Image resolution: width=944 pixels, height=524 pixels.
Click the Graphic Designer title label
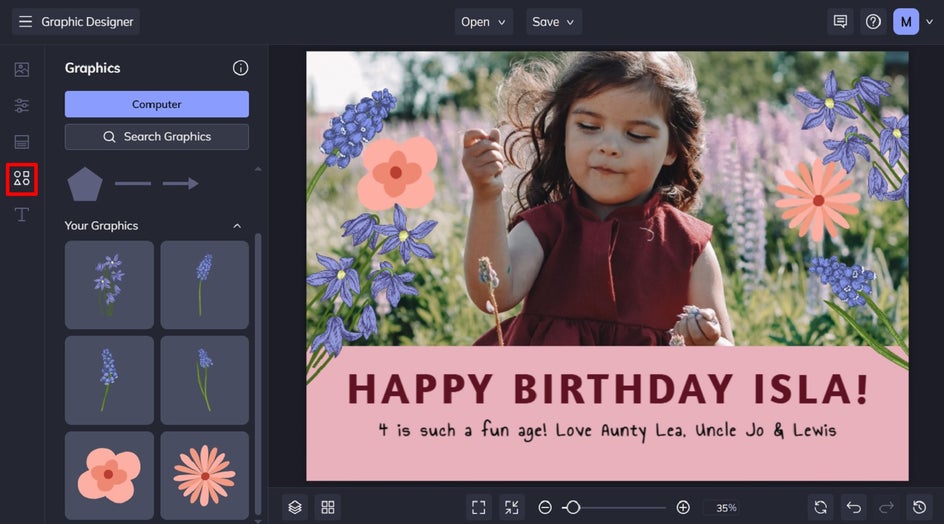(x=87, y=22)
